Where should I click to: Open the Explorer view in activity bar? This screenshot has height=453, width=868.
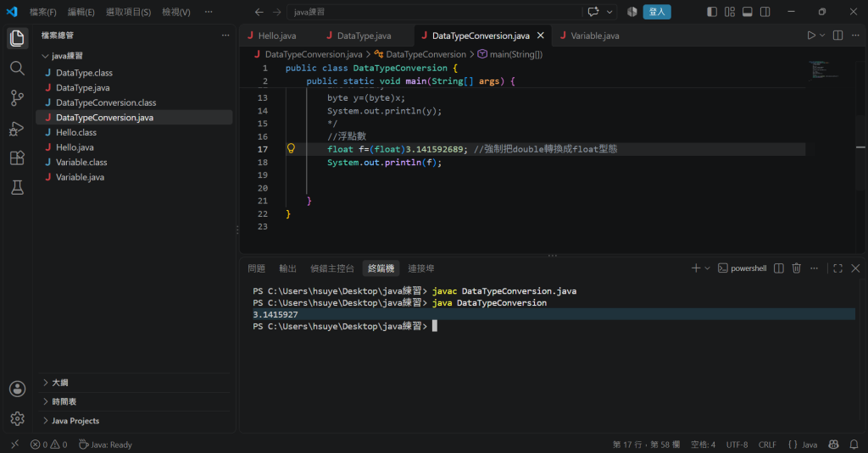(x=17, y=38)
